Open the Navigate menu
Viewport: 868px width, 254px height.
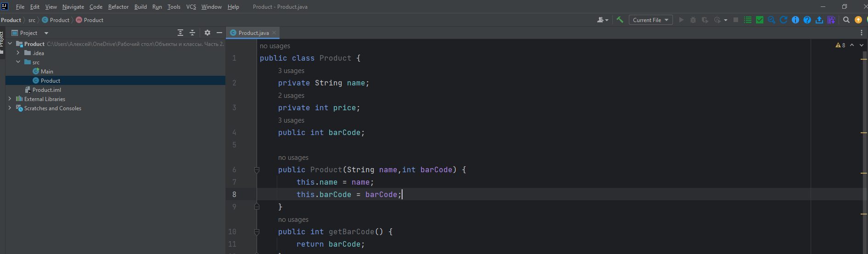[x=73, y=7]
